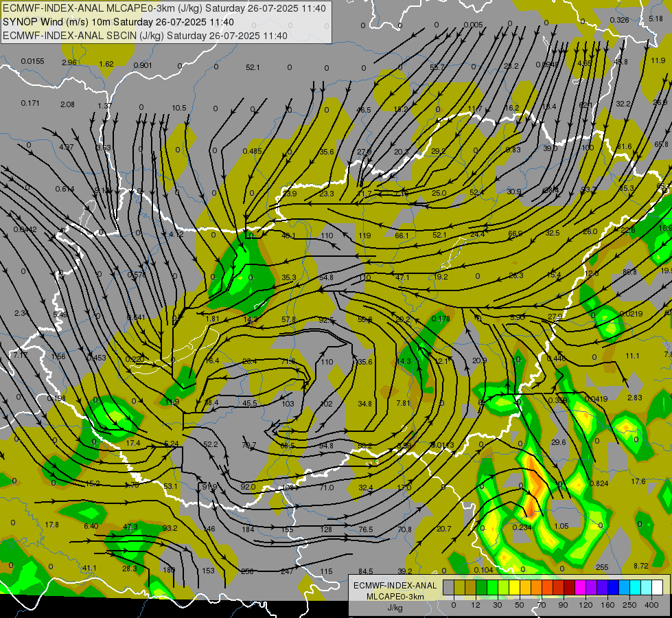Select the dark green legend swatch
Viewport: 672px width, 618px height.
(481, 587)
